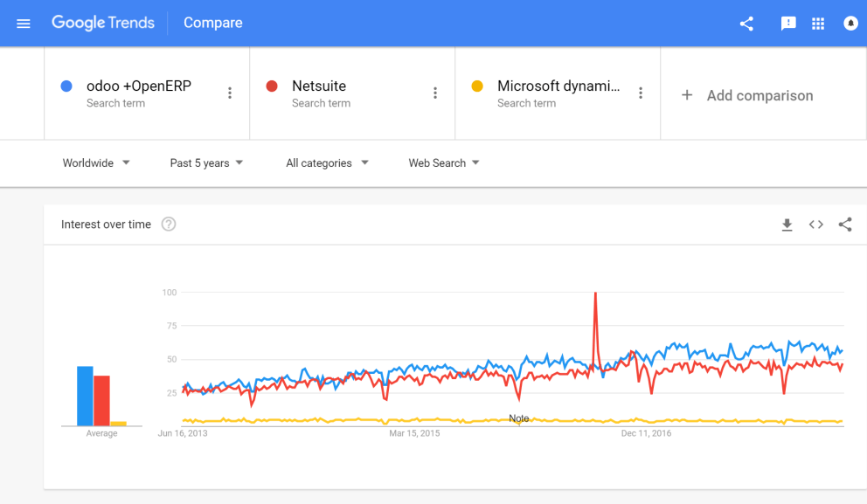The image size is (867, 504).
Task: Click the Google Trends logo
Action: click(x=103, y=23)
